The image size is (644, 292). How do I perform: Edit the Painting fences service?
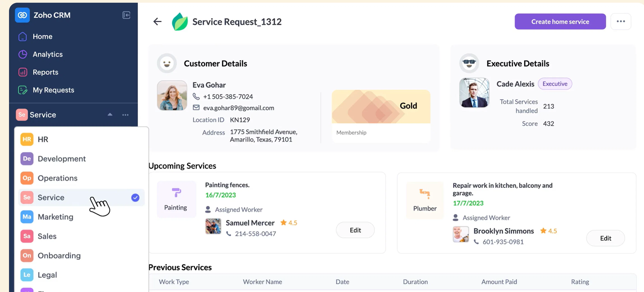pos(355,230)
